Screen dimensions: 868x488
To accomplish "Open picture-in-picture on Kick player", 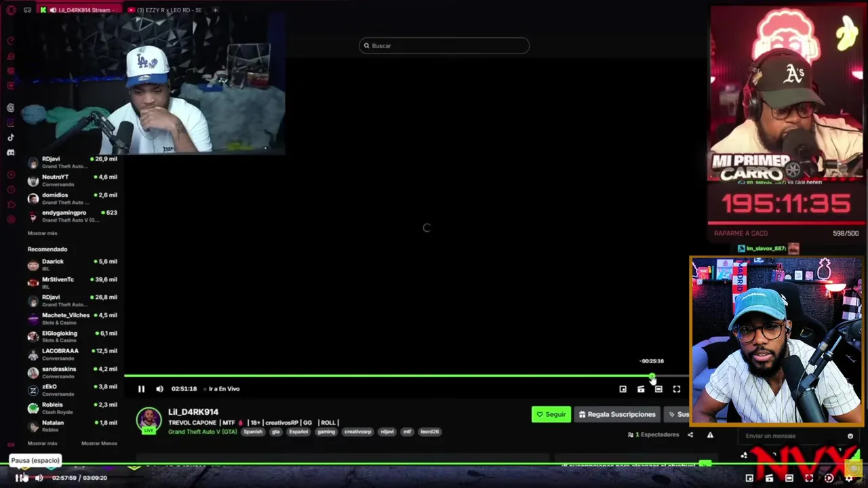I will [x=623, y=389].
